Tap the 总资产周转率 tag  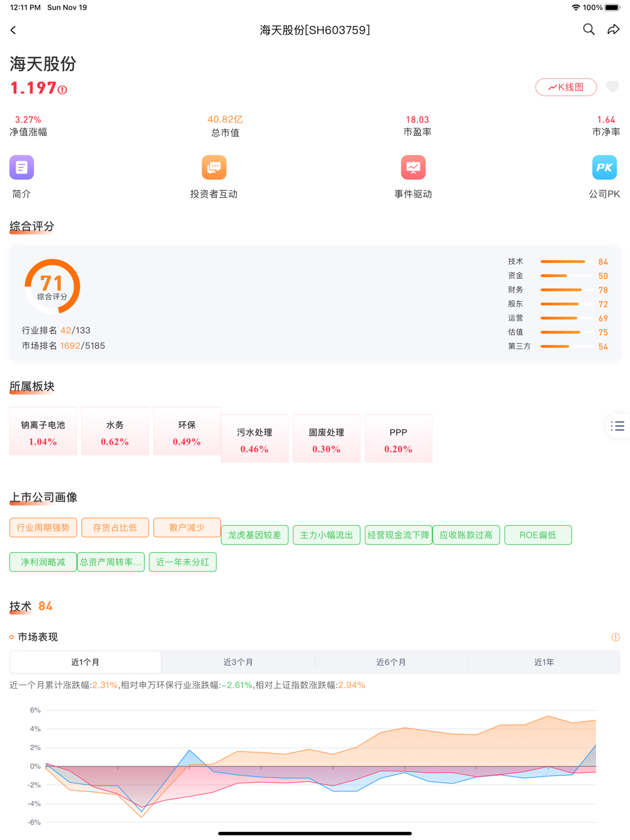pos(111,562)
